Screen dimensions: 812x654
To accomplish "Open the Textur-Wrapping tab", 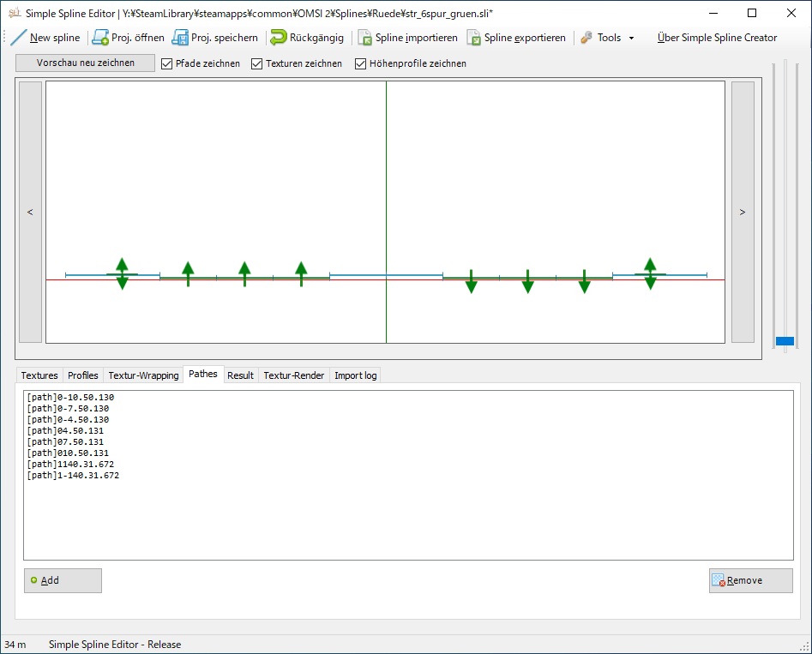I will pyautogui.click(x=143, y=375).
